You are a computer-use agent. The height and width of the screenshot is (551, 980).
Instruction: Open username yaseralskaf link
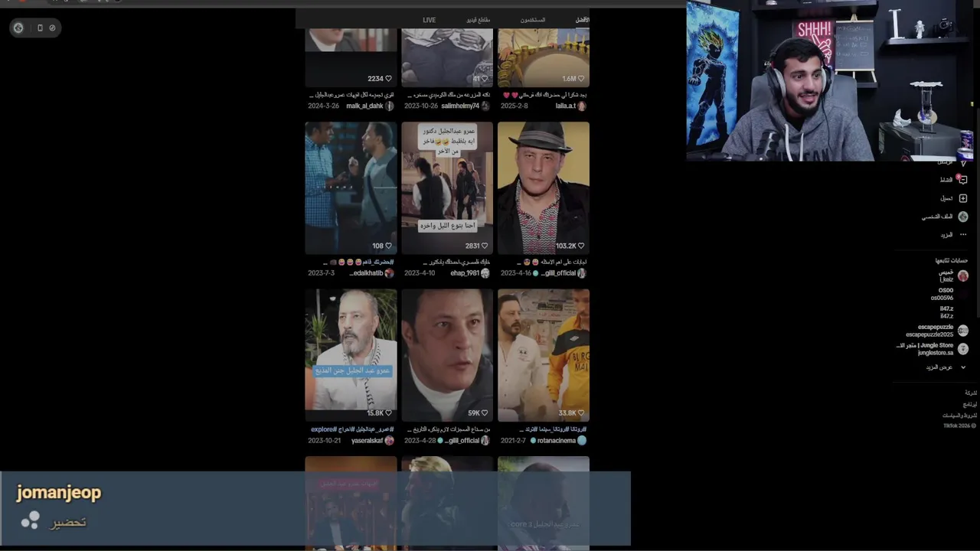pos(367,441)
